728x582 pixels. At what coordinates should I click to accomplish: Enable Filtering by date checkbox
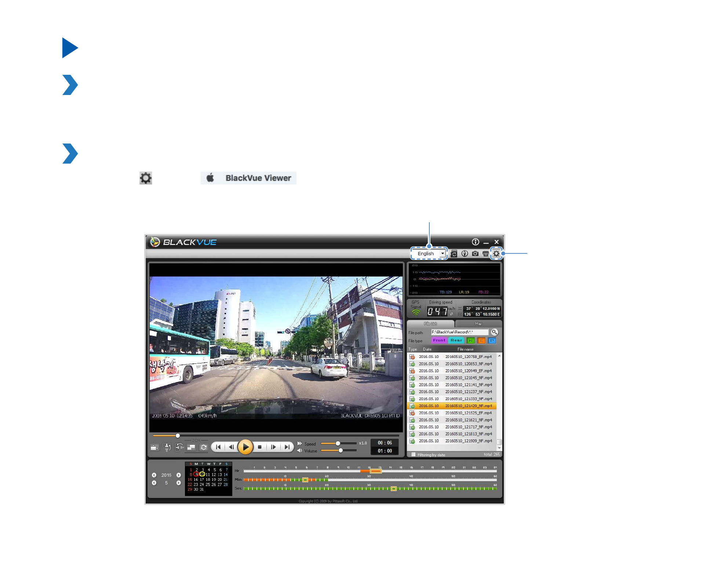(414, 455)
